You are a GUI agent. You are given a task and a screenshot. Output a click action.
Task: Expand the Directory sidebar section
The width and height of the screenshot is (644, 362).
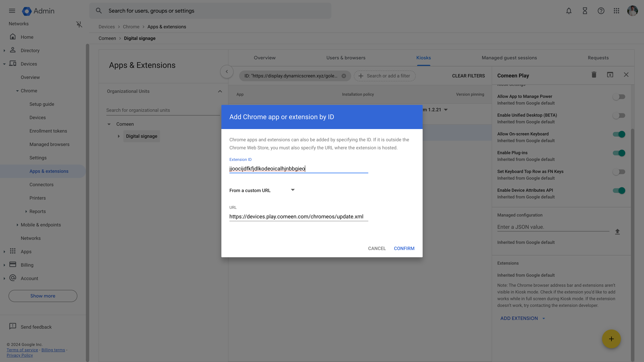pos(4,50)
